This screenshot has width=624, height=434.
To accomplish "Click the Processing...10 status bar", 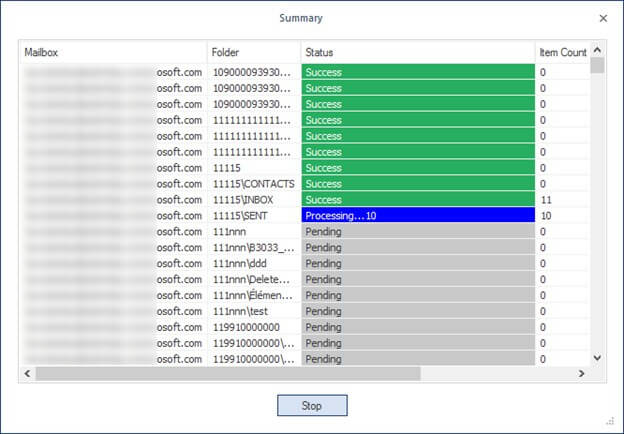I will [x=418, y=215].
